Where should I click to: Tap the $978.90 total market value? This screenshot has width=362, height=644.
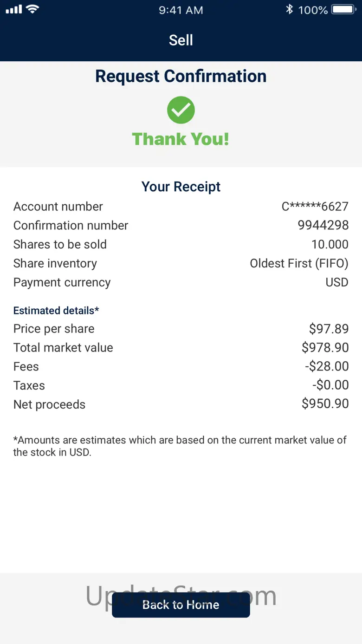click(325, 348)
